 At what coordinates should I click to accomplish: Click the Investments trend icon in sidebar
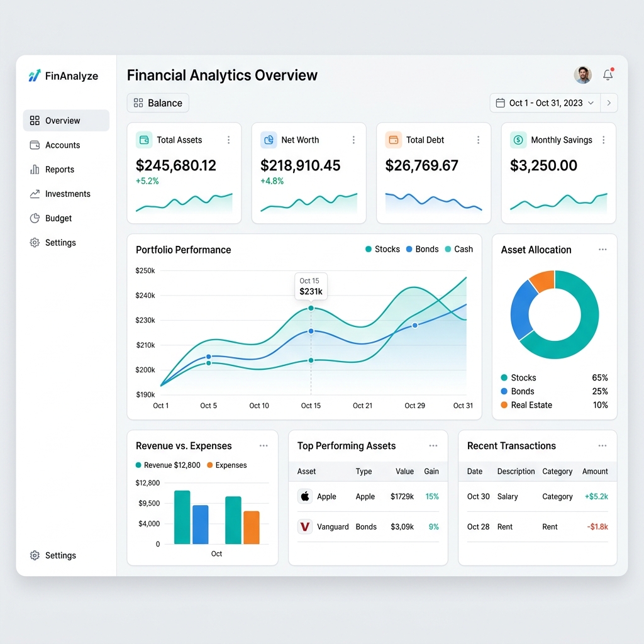[x=35, y=194]
